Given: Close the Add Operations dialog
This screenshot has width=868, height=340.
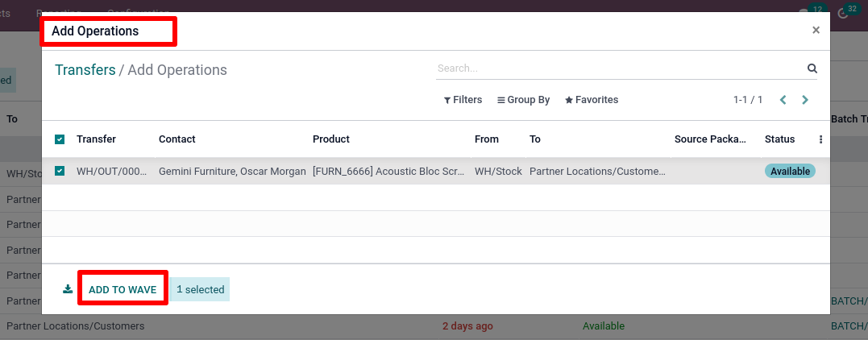Looking at the screenshot, I should 816,31.
